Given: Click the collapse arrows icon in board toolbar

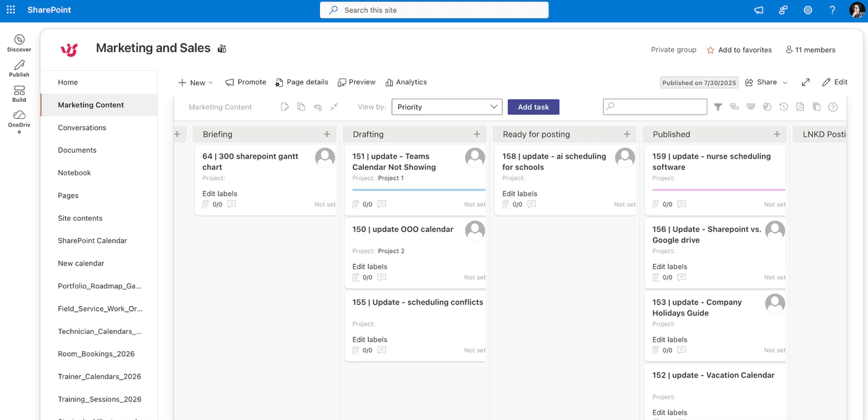Looking at the screenshot, I should coord(334,107).
